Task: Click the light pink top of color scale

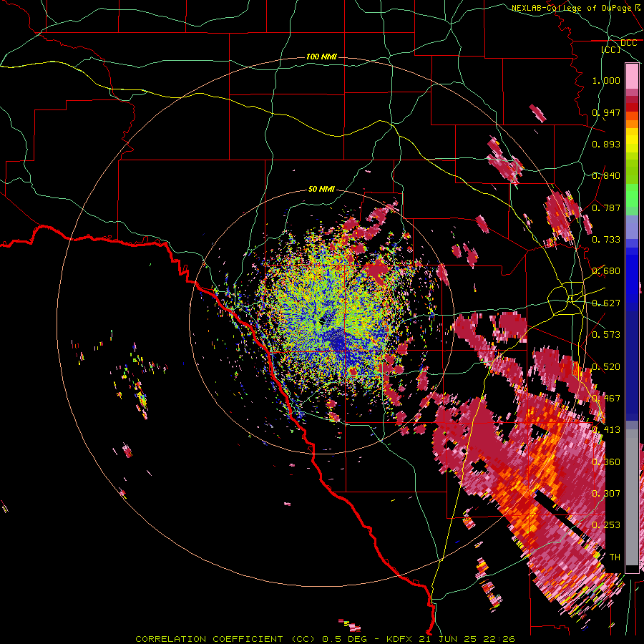Action: [632, 76]
